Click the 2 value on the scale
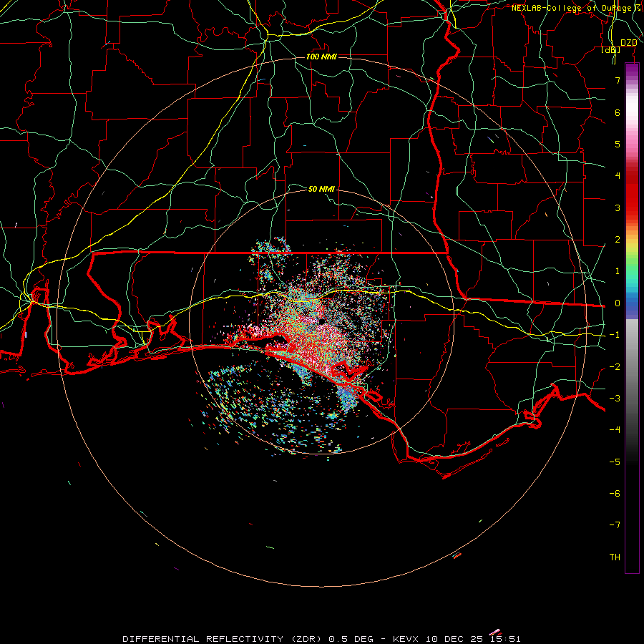 [x=618, y=240]
